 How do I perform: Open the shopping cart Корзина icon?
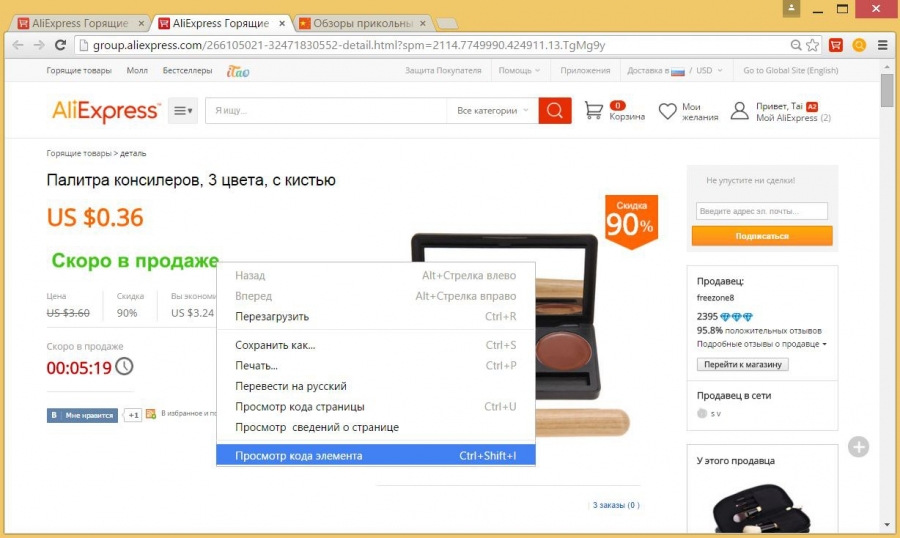click(593, 110)
